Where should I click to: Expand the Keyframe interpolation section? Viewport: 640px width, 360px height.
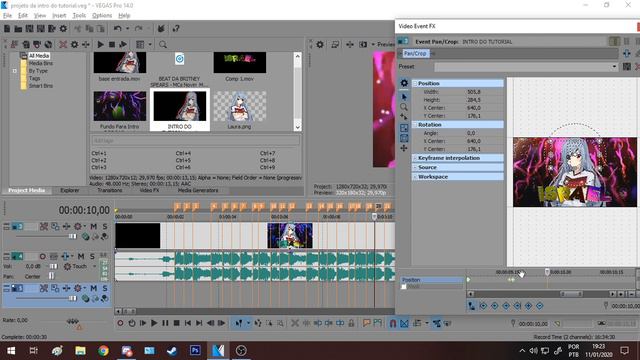[415, 158]
